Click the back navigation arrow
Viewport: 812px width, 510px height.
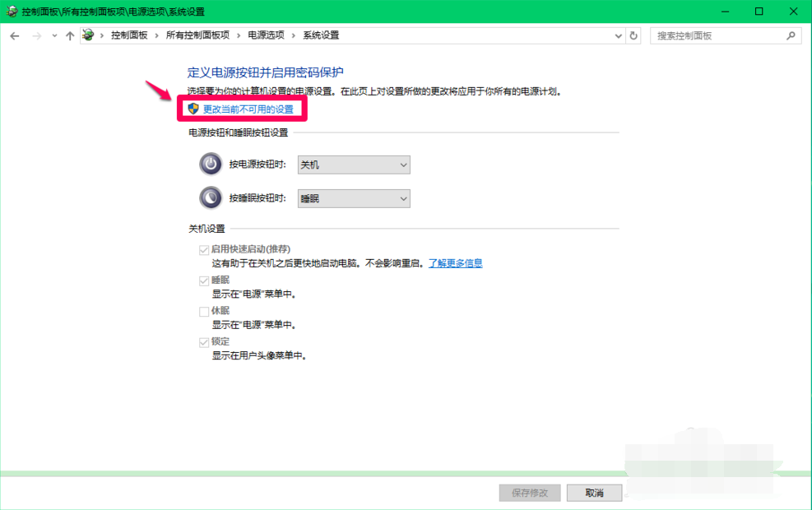[x=15, y=36]
